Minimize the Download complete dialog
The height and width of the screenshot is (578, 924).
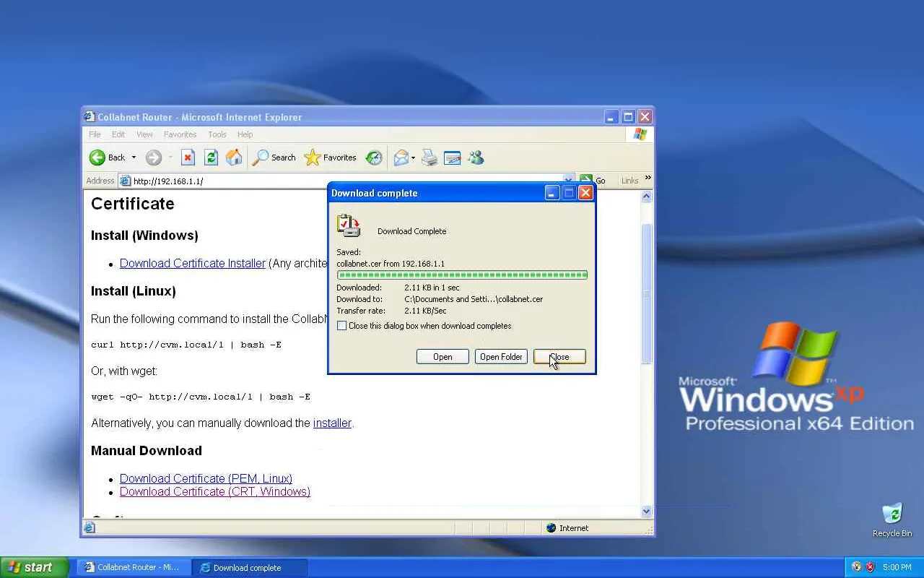point(552,193)
